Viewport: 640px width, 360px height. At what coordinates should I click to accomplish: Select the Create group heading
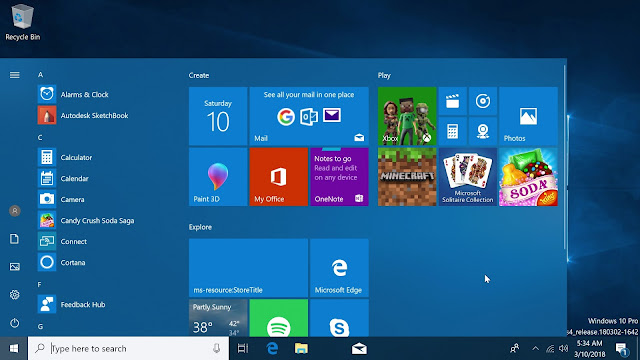(199, 76)
